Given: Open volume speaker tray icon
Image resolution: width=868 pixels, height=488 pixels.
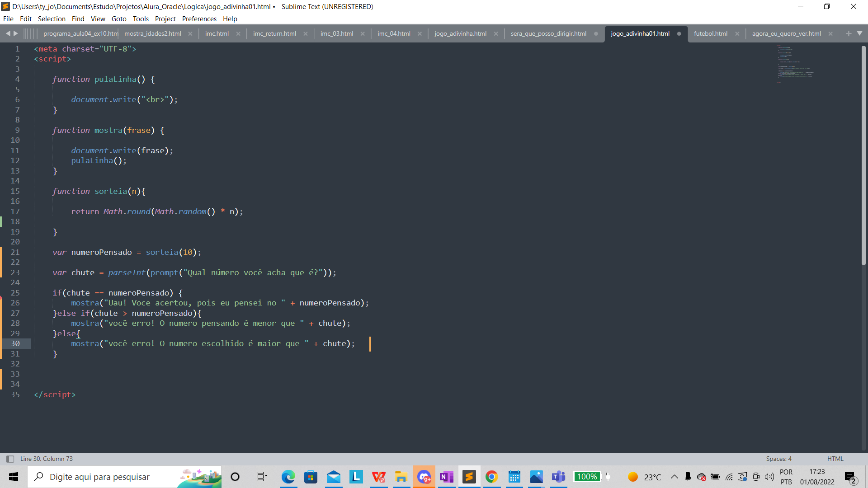Looking at the screenshot, I should (x=769, y=477).
